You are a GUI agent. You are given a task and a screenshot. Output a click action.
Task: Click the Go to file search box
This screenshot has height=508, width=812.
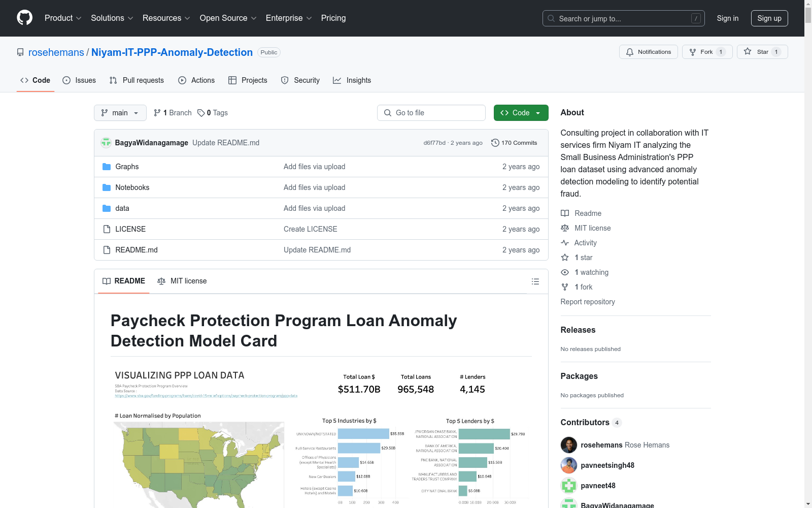(x=431, y=113)
